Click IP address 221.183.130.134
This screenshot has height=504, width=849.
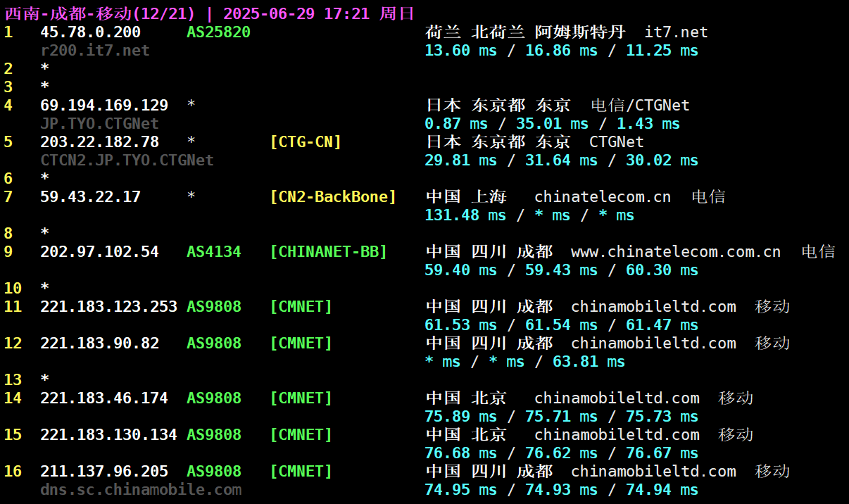pyautogui.click(x=108, y=435)
